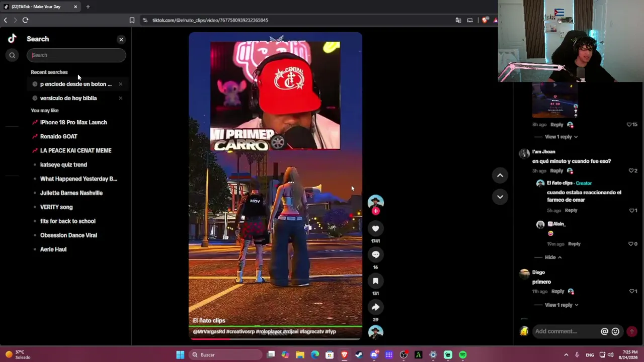Image resolution: width=644 pixels, height=362 pixels.
Task: Open the emoji picker in the comment box
Action: [x=615, y=331]
